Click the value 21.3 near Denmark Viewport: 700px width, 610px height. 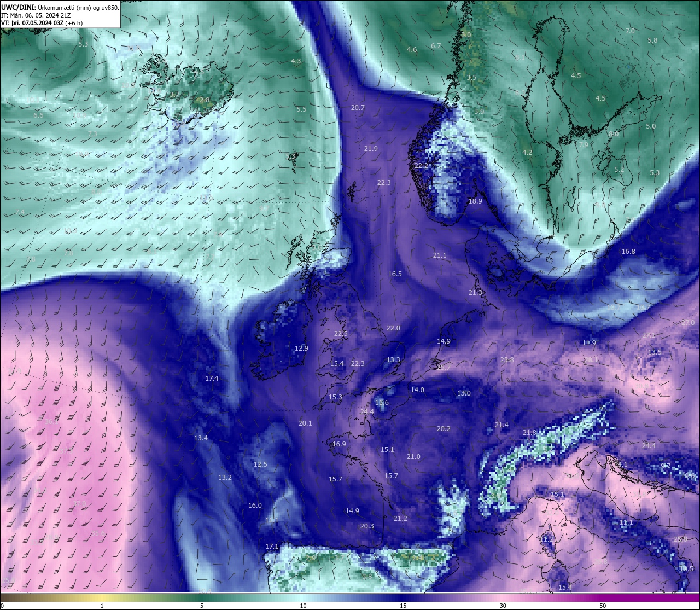[475, 293]
